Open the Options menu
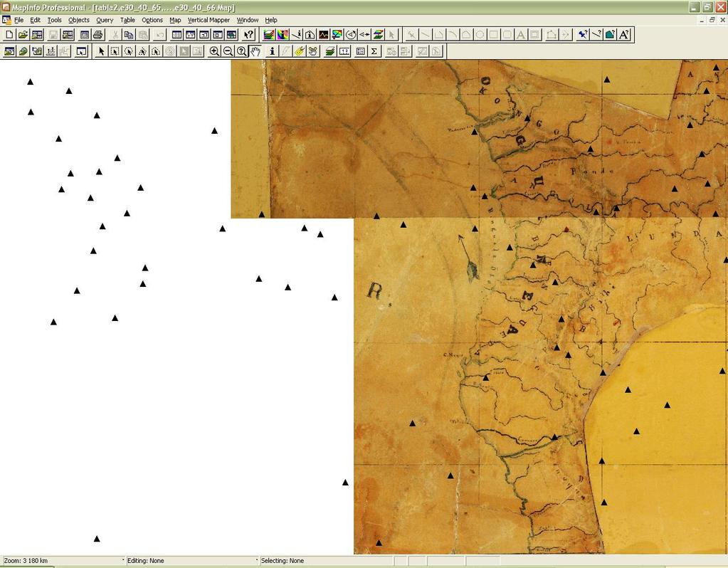The image size is (728, 568). click(x=152, y=20)
